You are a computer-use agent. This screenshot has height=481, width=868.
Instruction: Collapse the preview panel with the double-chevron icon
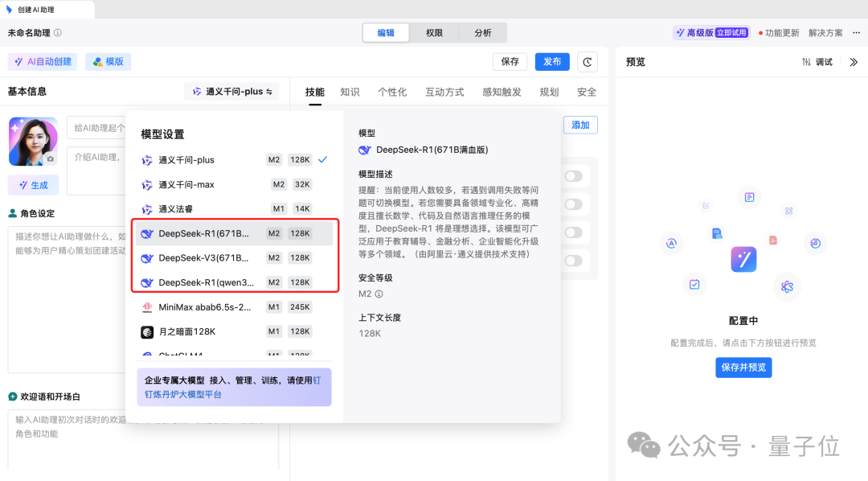point(854,62)
